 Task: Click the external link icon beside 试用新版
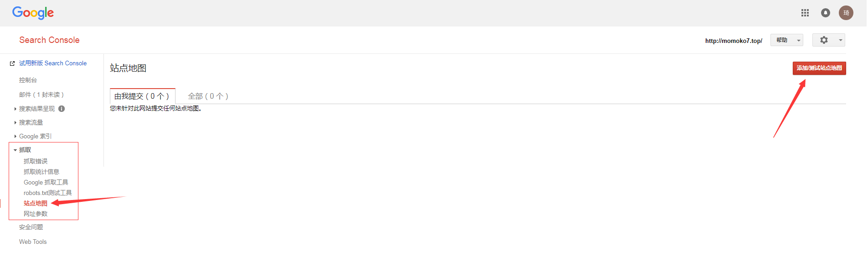pyautogui.click(x=12, y=63)
